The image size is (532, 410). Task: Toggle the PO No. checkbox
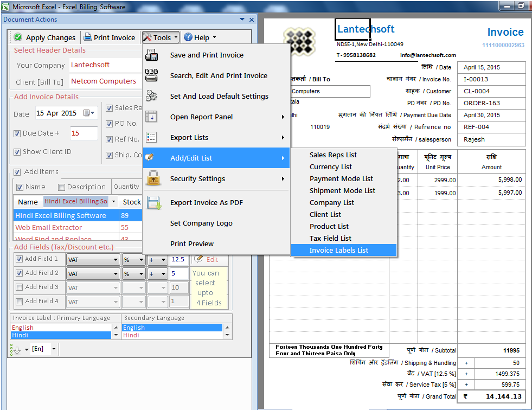(109, 124)
